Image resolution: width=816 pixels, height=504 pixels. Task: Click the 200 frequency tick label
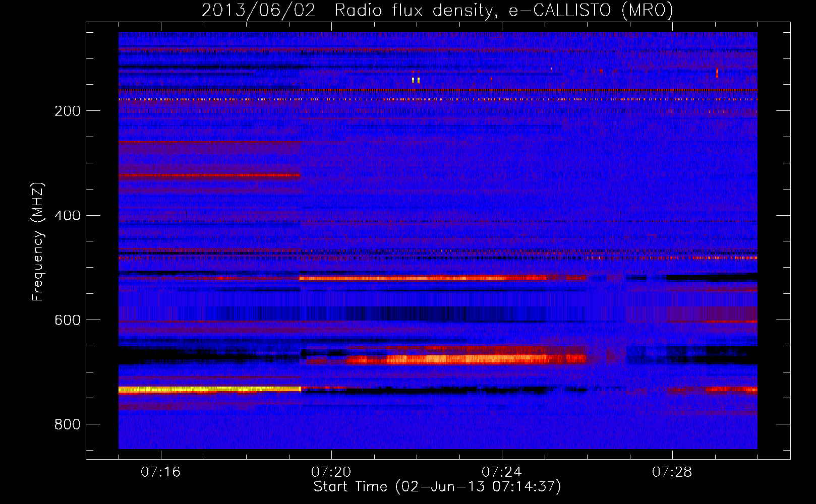tap(68, 111)
